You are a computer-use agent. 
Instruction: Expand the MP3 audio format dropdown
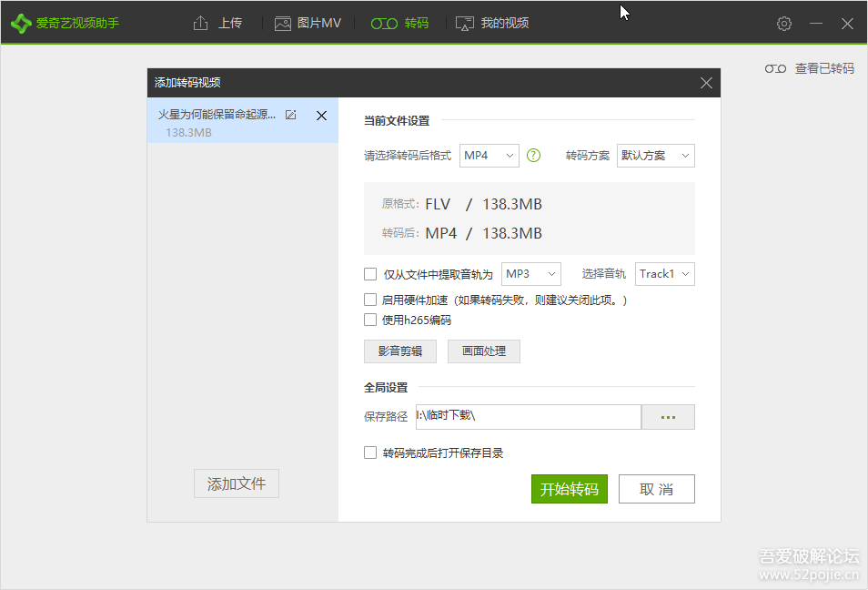point(530,274)
